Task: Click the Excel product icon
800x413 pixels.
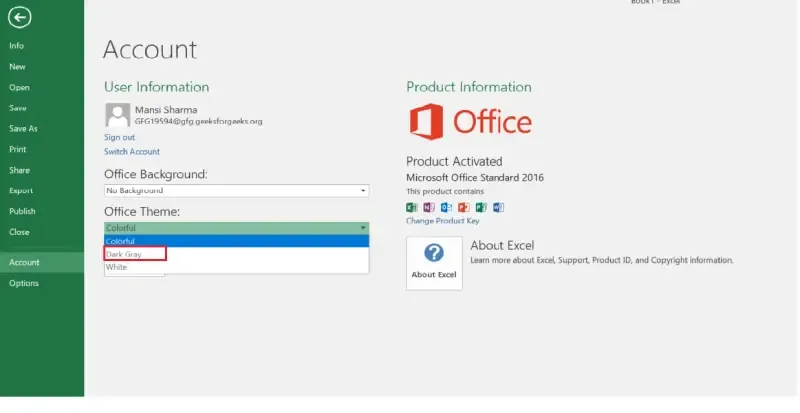Action: (x=412, y=207)
